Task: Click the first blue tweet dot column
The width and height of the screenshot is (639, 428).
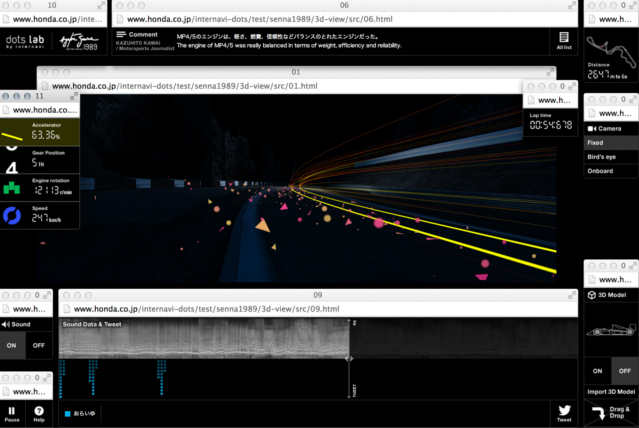Action: (x=62, y=378)
